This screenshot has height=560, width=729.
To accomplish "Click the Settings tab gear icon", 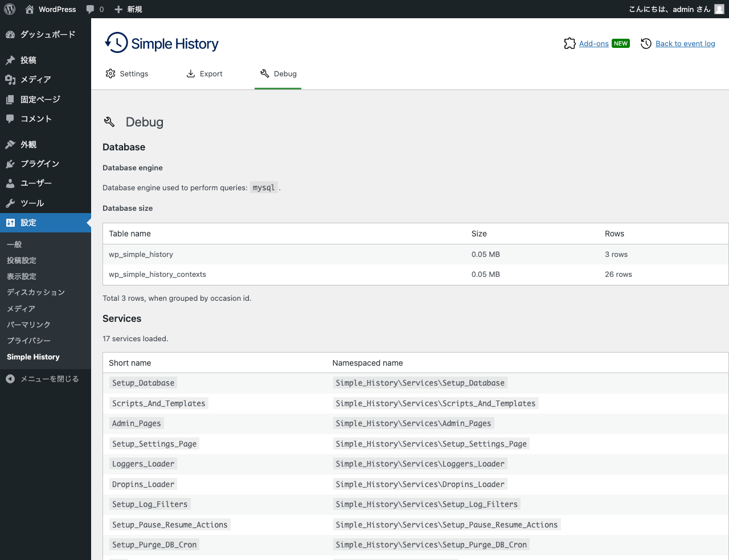I will [x=110, y=73].
